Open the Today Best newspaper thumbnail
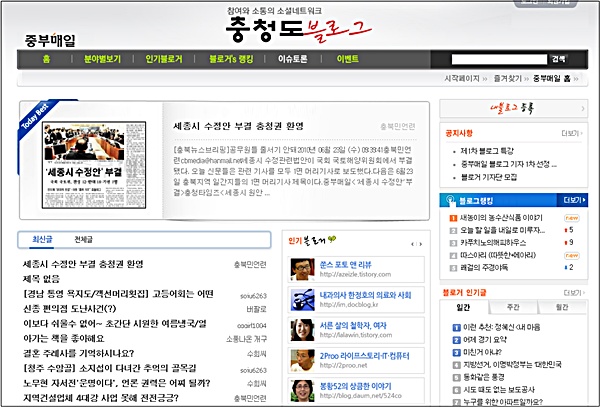The image size is (600, 407). click(x=94, y=165)
